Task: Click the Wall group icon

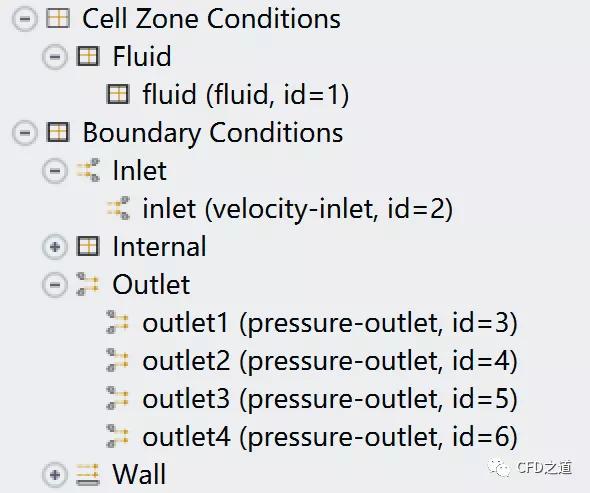Action: point(88,474)
